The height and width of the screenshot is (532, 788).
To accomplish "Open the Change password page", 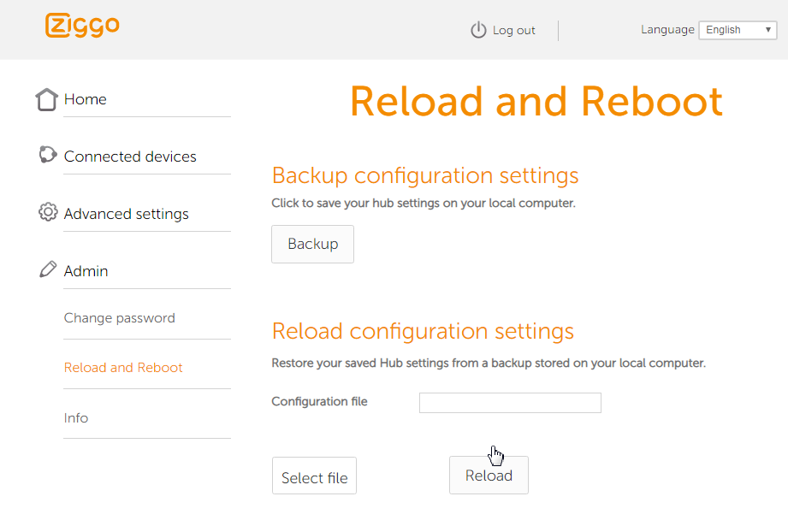I will coord(120,318).
